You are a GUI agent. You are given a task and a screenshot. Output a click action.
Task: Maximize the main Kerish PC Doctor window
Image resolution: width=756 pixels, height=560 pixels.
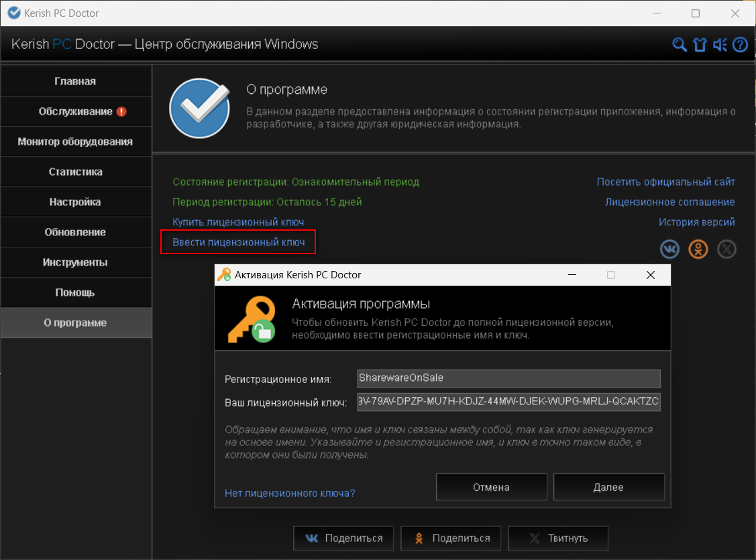695,13
